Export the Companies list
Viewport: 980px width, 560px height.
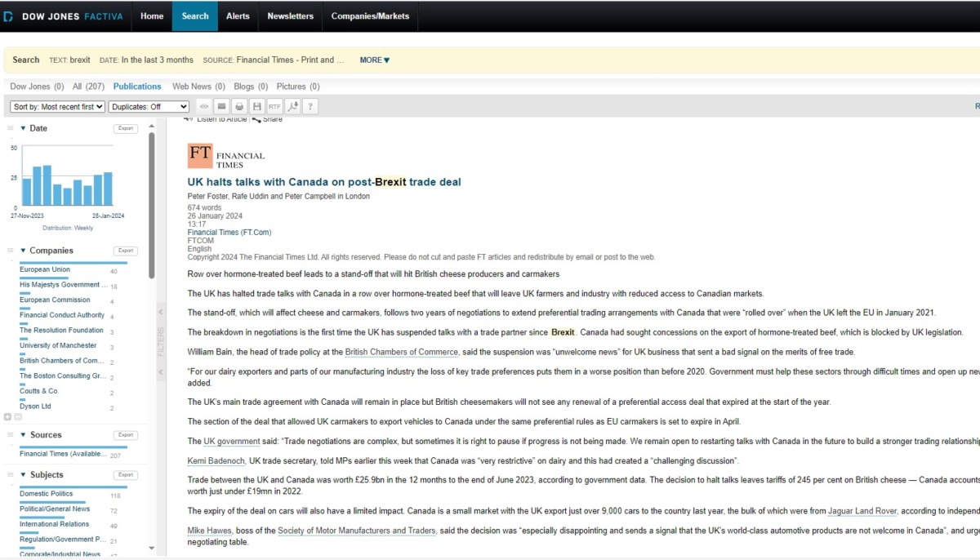click(125, 251)
